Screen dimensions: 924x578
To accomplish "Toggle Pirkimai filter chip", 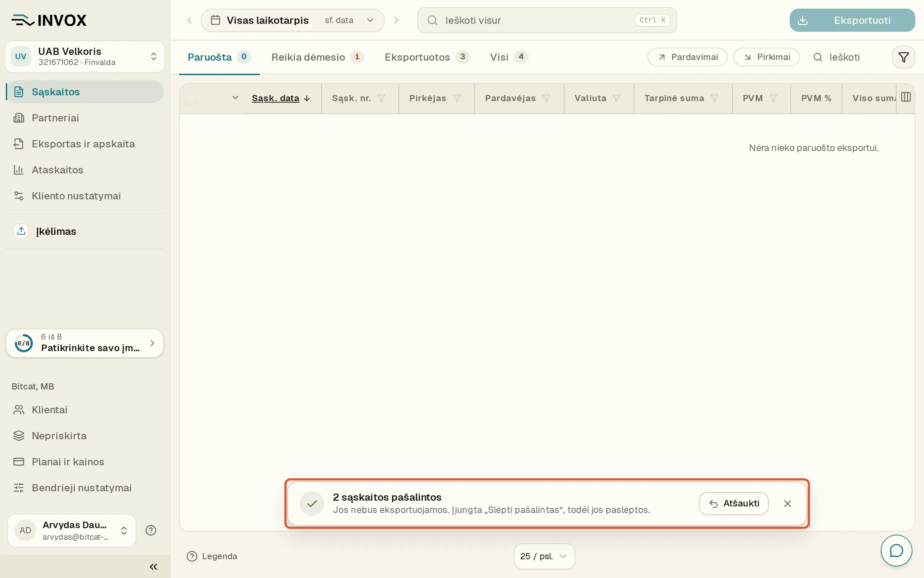I will pos(766,57).
